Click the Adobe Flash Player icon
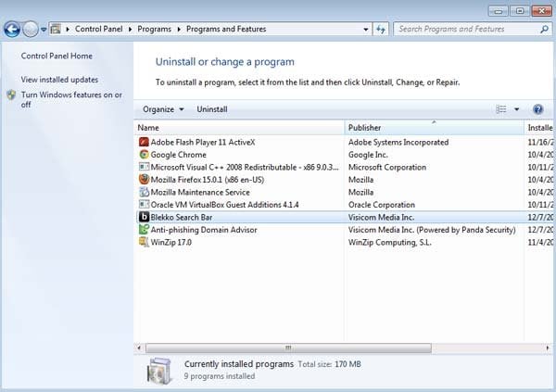 144,143
